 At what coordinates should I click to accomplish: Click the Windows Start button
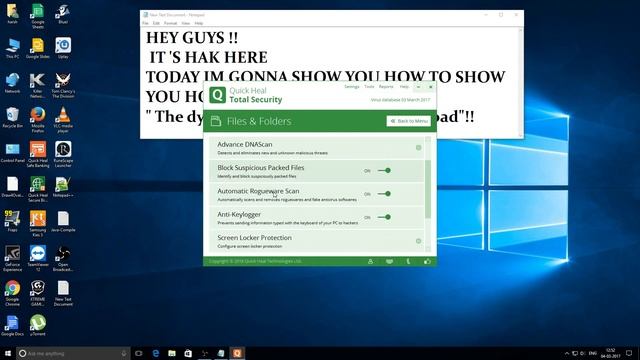(8, 353)
